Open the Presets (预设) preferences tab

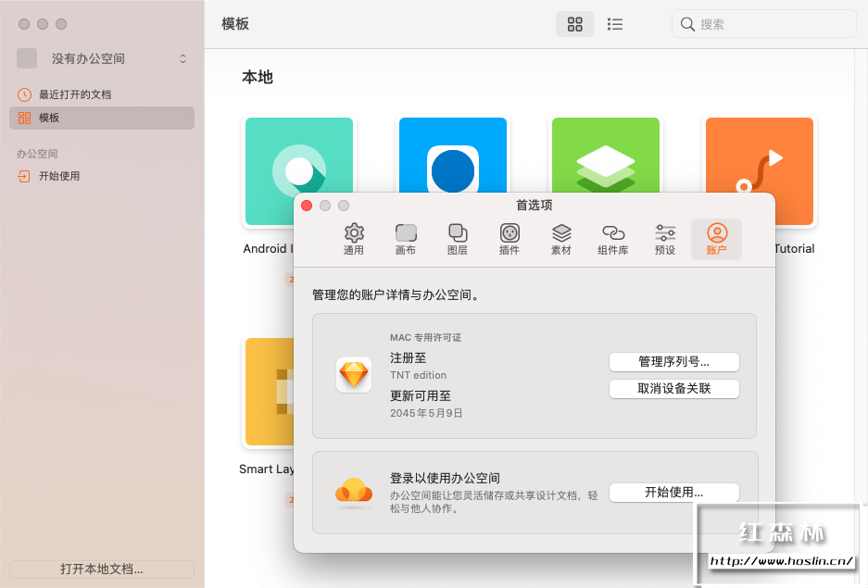pos(665,240)
